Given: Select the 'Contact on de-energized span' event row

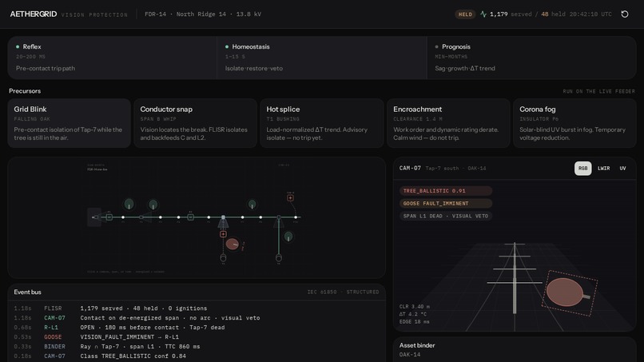Looking at the screenshot, I should click(x=197, y=317).
